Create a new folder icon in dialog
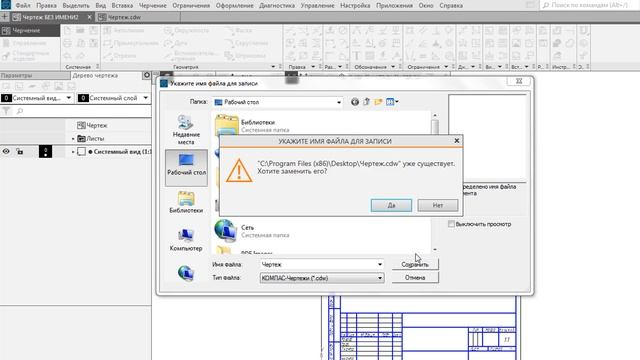The width and height of the screenshot is (640, 360). (378, 102)
